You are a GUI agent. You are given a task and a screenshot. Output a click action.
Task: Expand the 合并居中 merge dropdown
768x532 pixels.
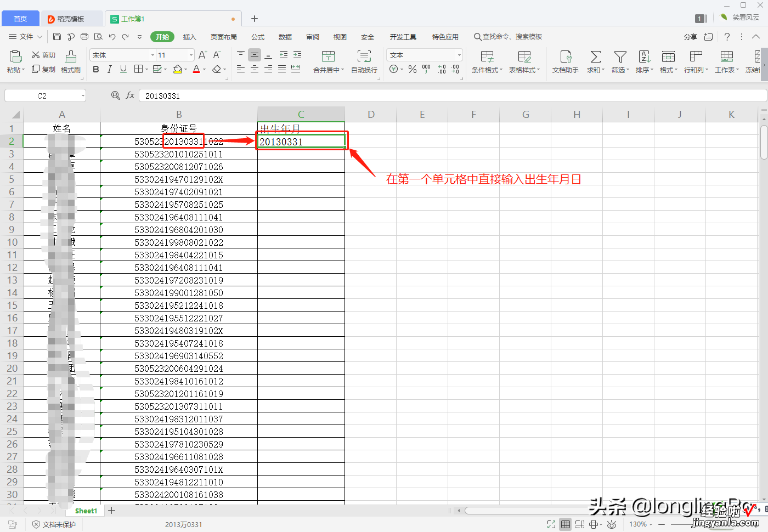pyautogui.click(x=342, y=70)
